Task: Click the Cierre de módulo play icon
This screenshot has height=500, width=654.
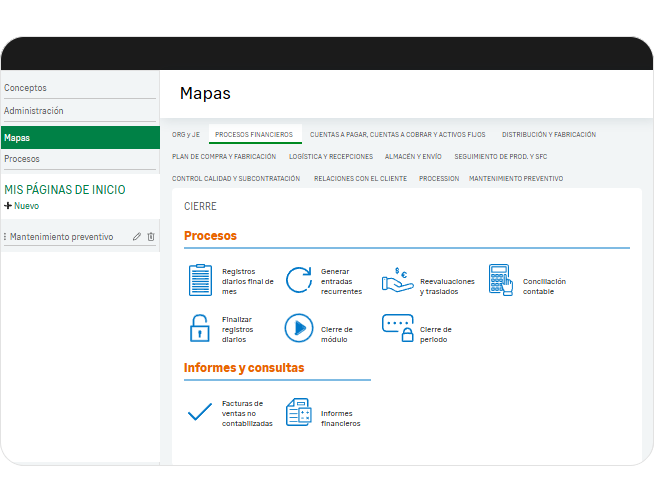Action: point(298,328)
